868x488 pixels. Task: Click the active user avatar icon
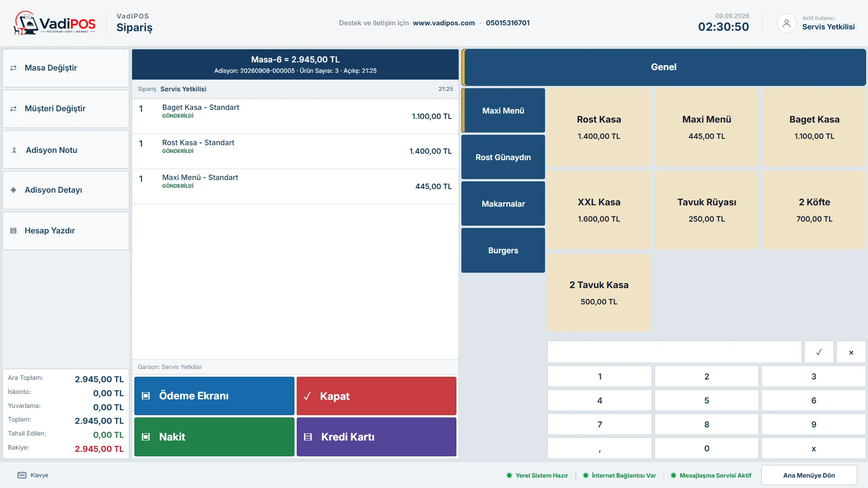(x=787, y=23)
